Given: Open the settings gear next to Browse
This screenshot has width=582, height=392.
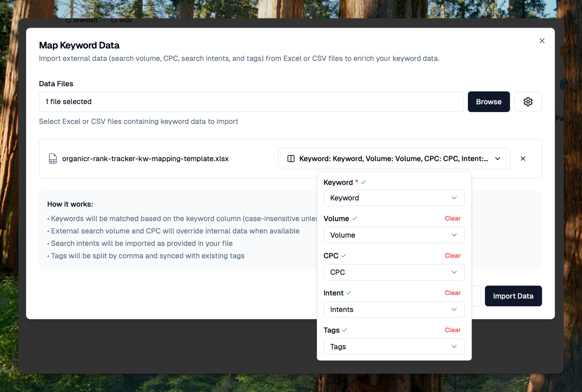Looking at the screenshot, I should pyautogui.click(x=528, y=102).
